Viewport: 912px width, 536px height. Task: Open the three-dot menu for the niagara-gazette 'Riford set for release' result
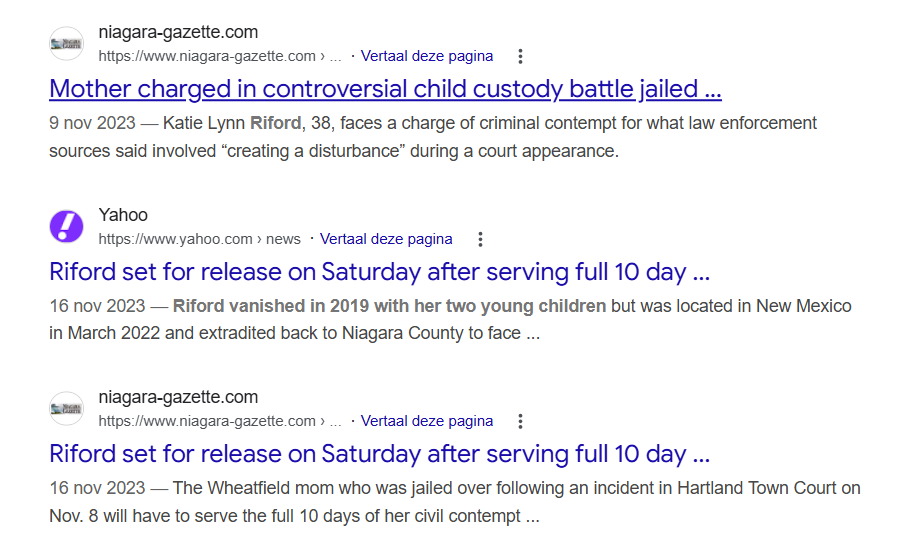pos(520,421)
